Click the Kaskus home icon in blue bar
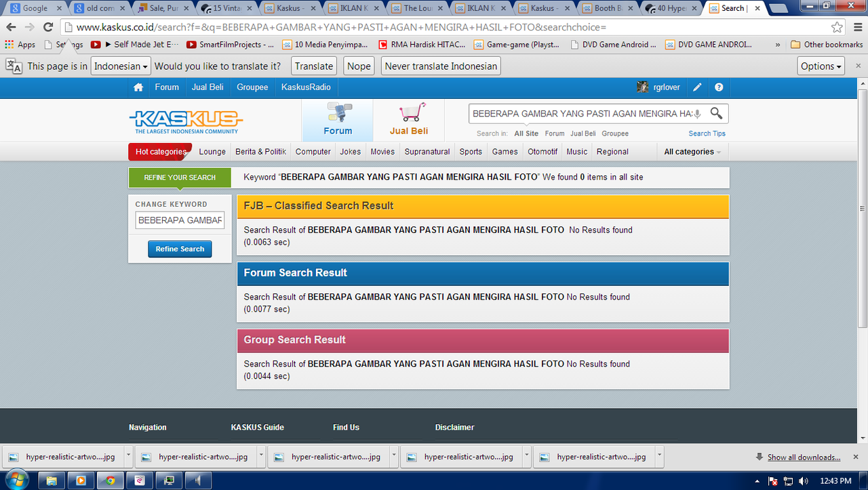868x490 pixels. click(x=138, y=87)
